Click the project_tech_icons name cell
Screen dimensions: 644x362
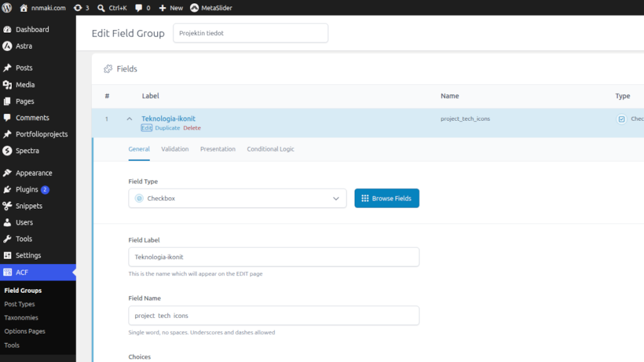465,119
